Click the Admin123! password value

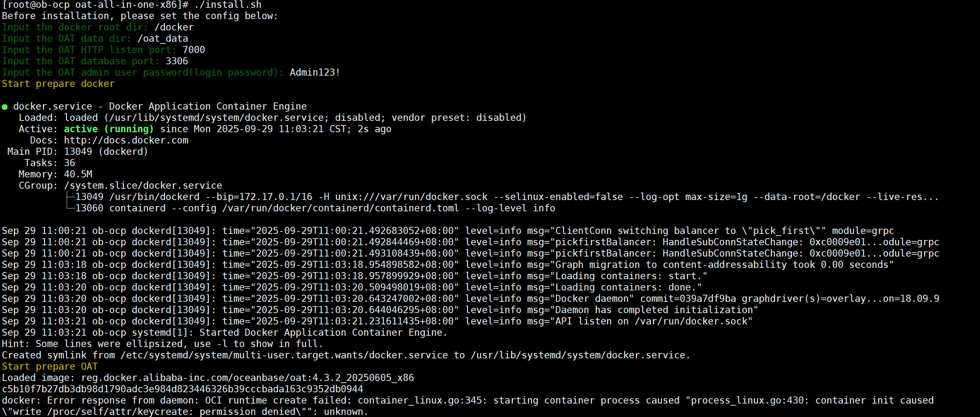(x=315, y=73)
